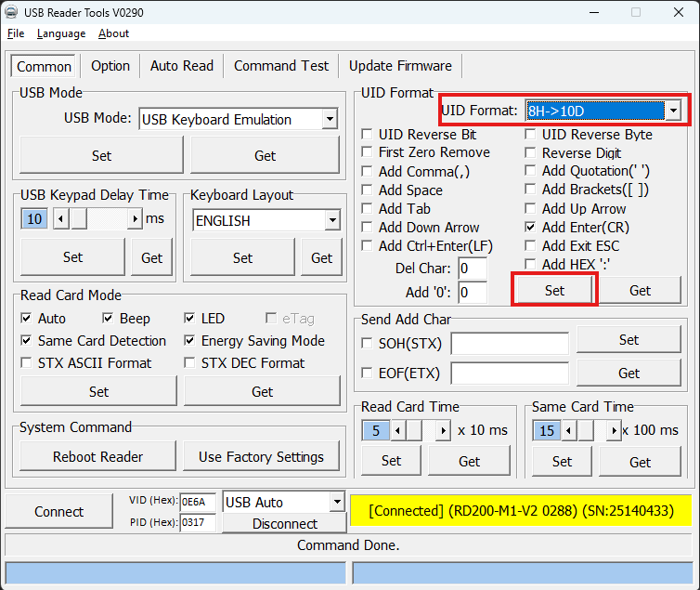The height and width of the screenshot is (590, 700).
Task: Click the app icon in the title bar
Action: [x=12, y=12]
